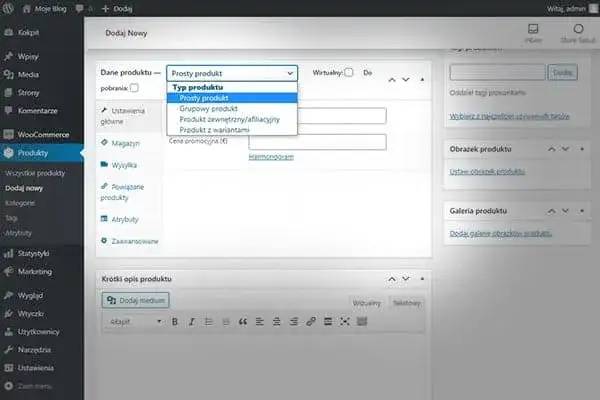Viewport: 600px width, 400px height.
Task: Click Ustaw obrazek produktu link
Action: 487,171
